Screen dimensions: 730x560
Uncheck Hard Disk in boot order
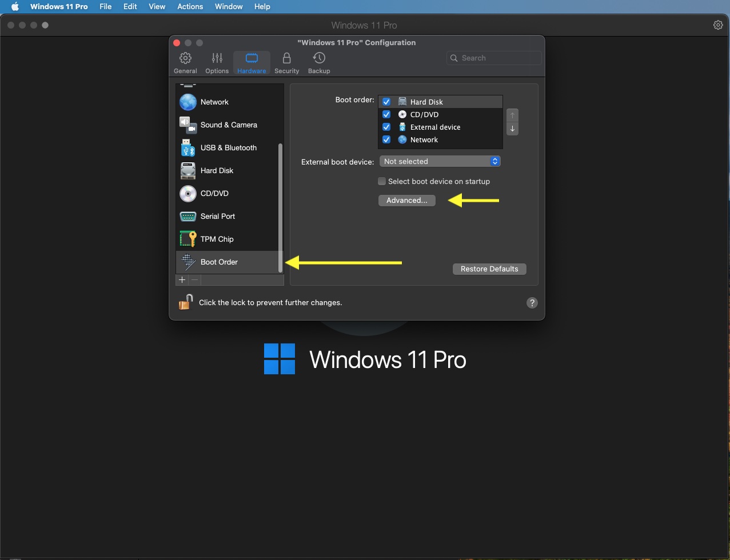coord(386,102)
